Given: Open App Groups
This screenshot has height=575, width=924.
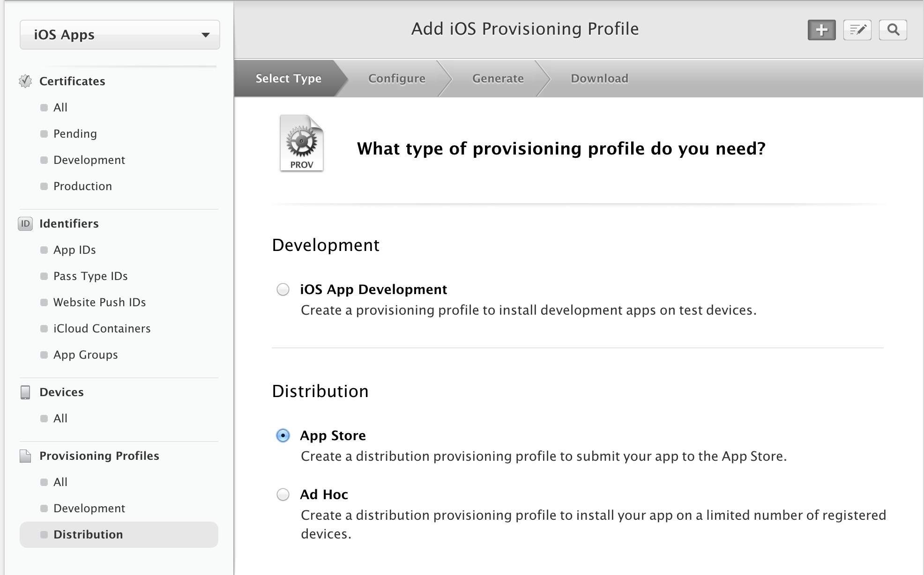Looking at the screenshot, I should (85, 355).
